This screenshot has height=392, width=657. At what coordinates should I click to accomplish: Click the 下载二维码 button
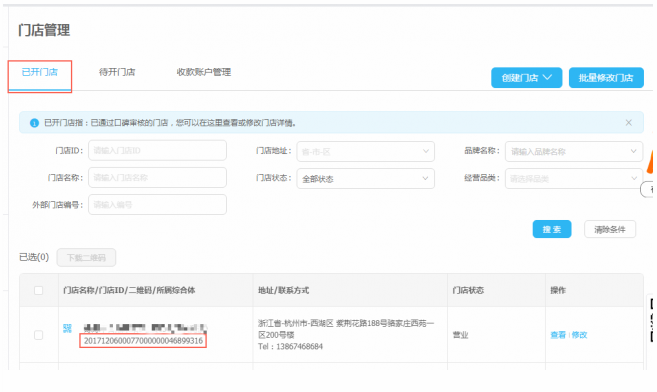click(86, 258)
